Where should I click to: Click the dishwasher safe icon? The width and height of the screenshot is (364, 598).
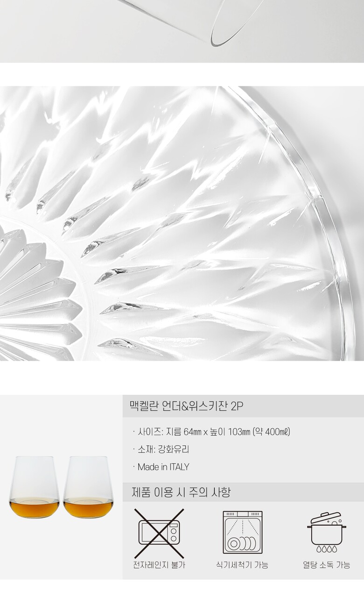[x=242, y=533]
